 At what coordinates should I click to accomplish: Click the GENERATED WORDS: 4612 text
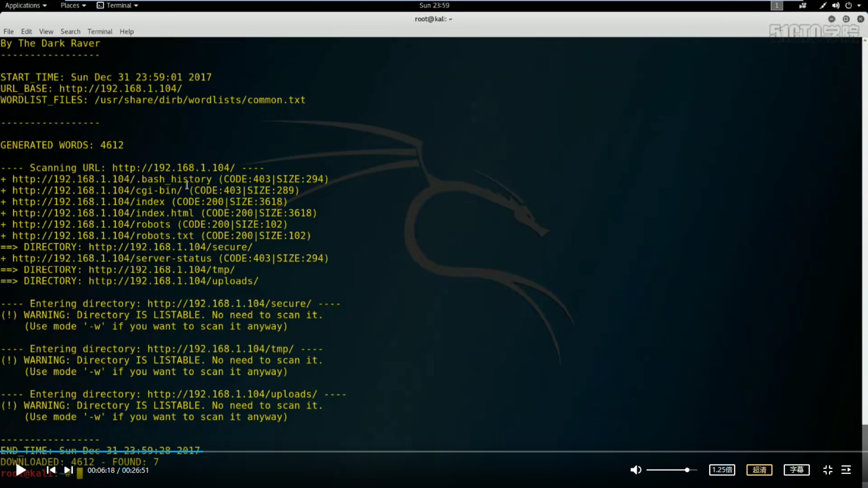(x=62, y=145)
